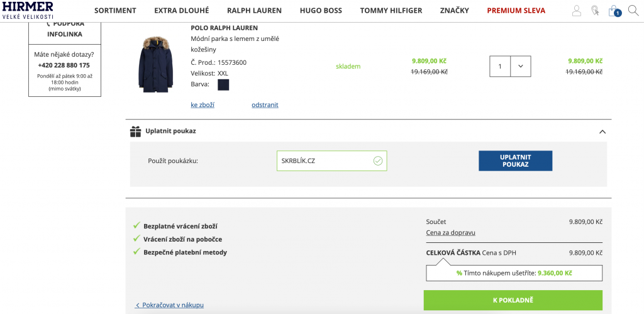Click the green checkmark in voucher field
This screenshot has width=644, height=314.
tap(378, 160)
